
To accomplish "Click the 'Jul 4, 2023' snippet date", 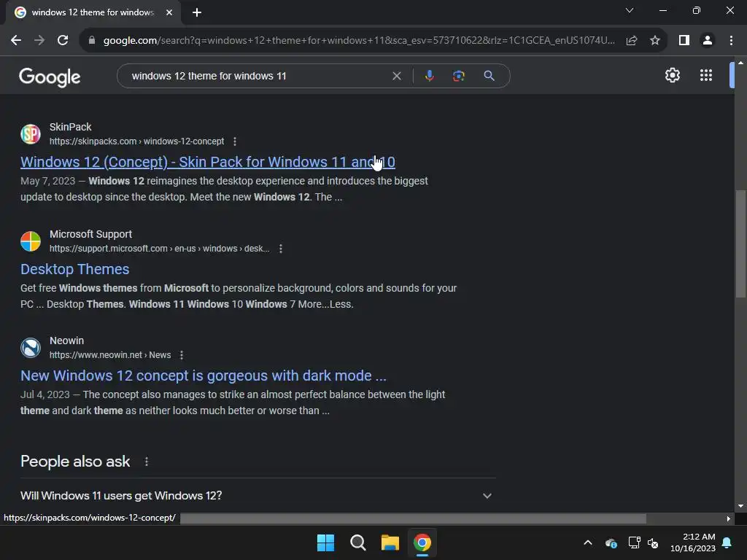I will pos(44,394).
